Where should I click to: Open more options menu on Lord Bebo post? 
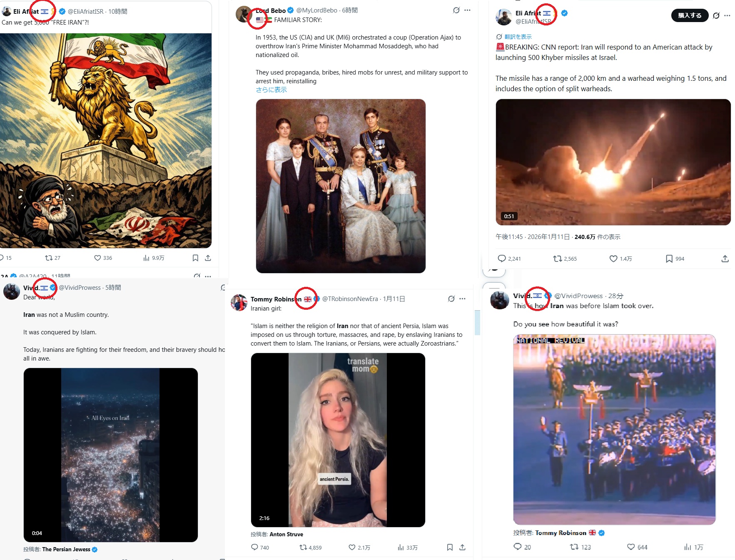468,10
